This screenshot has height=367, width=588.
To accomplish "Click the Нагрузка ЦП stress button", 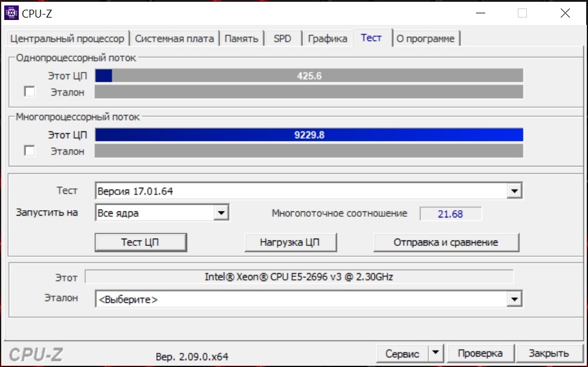I will coord(290,242).
